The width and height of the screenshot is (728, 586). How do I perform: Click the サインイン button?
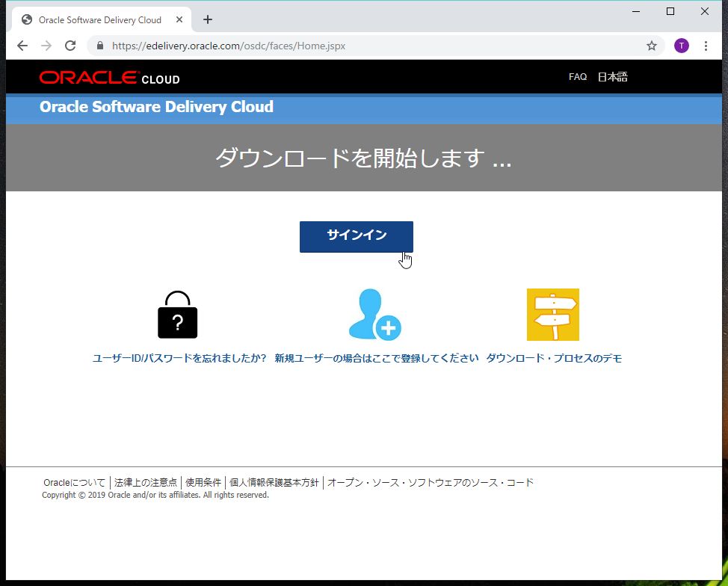tap(357, 236)
